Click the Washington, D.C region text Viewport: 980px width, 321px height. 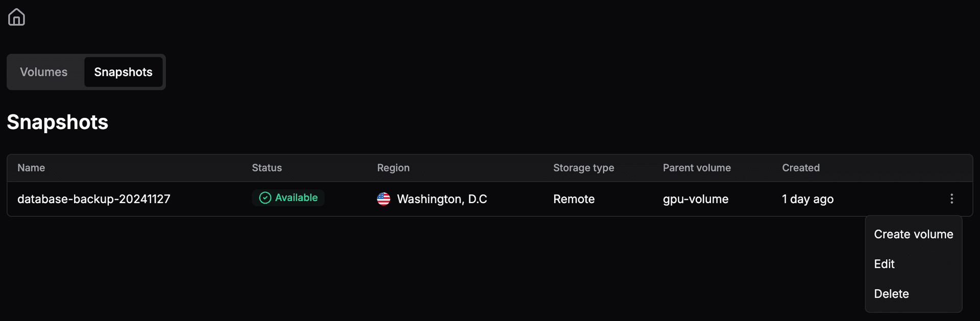[x=442, y=199]
